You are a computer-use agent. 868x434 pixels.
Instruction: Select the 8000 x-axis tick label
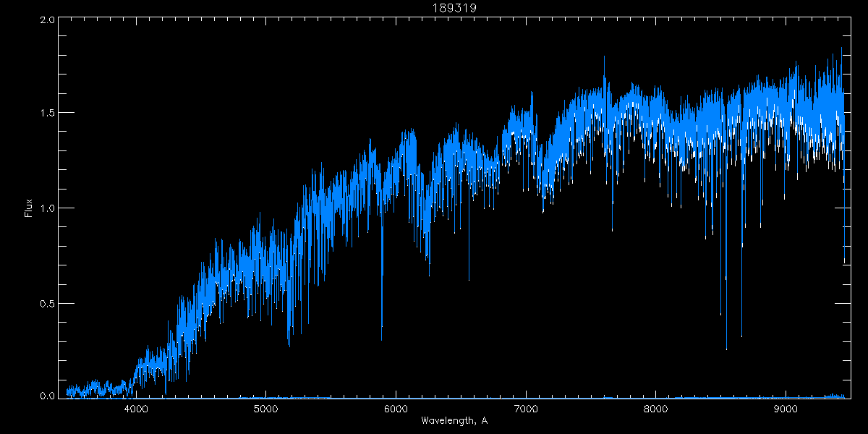coord(655,409)
